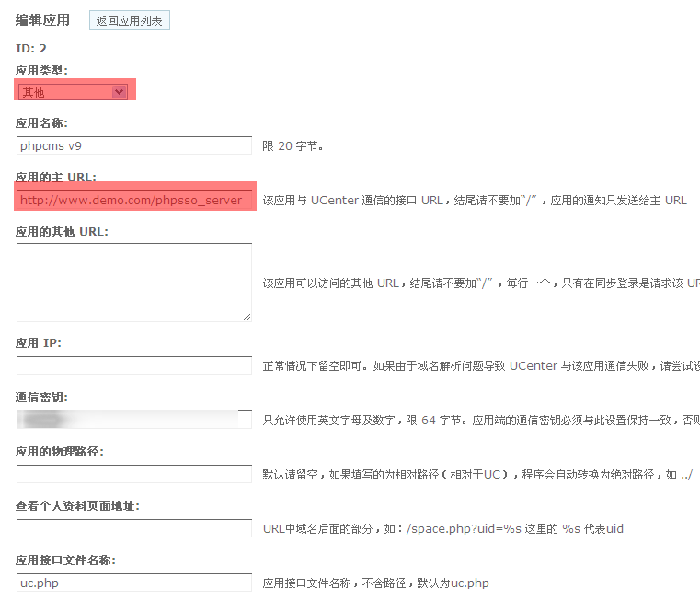Click the 查看个人资料页面地址 input field
The image size is (700, 600).
(133, 528)
